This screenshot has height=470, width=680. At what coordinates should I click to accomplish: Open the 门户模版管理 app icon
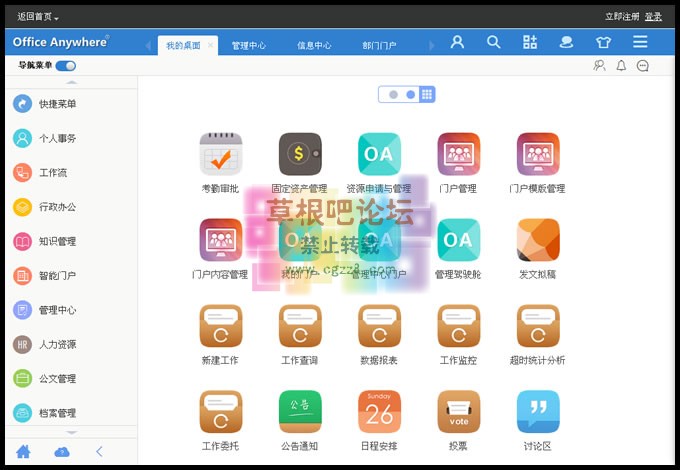[538, 154]
